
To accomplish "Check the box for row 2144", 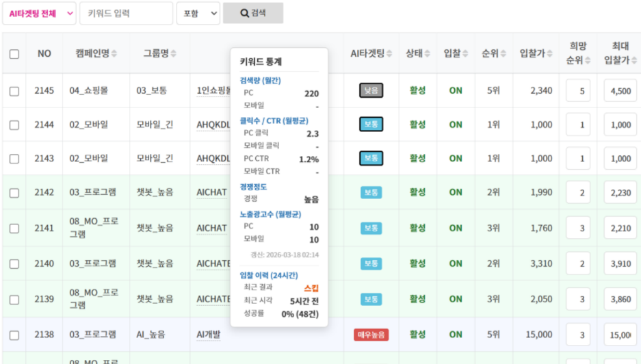I will click(x=14, y=125).
